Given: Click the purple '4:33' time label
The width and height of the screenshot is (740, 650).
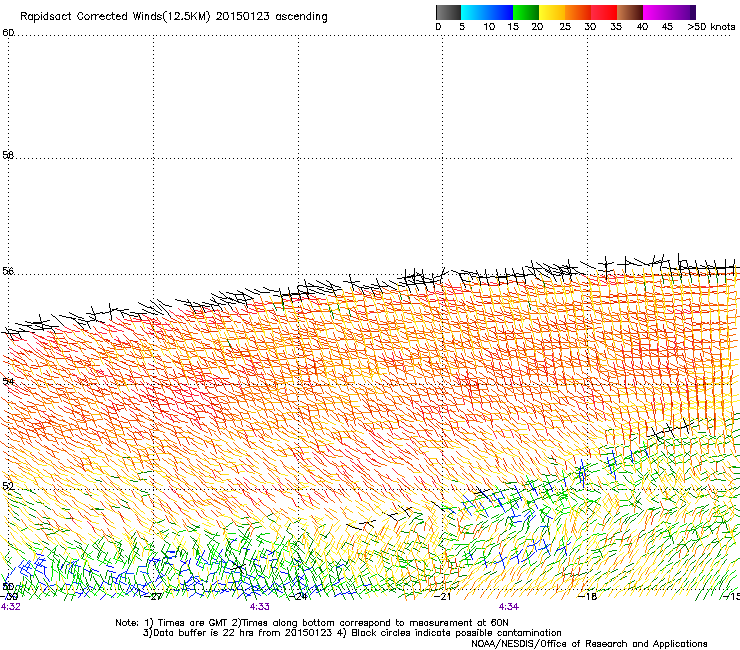Looking at the screenshot, I should [260, 607].
